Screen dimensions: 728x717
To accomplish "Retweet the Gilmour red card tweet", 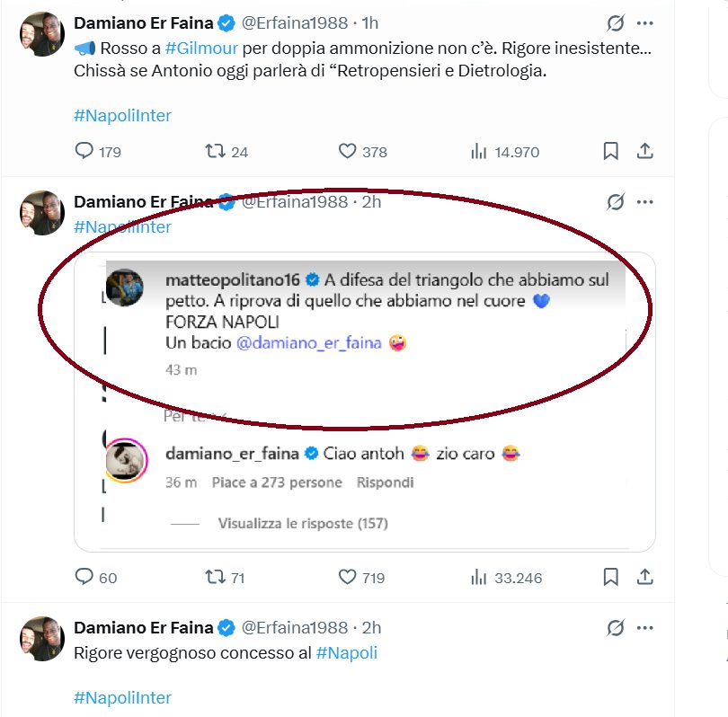I will (216, 152).
